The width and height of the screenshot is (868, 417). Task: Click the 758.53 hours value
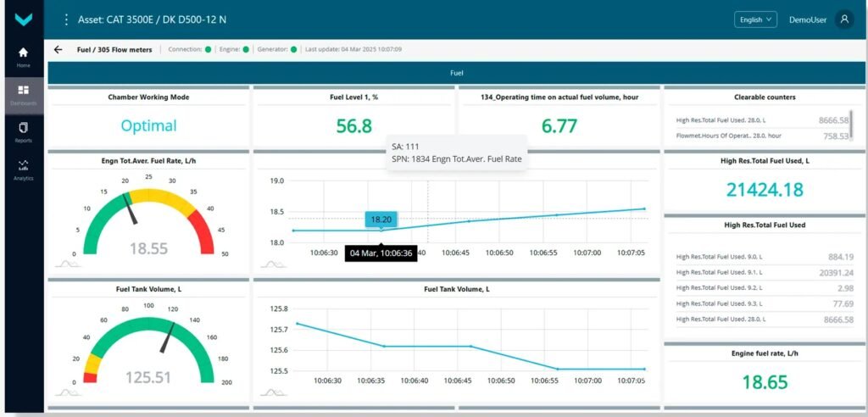point(836,136)
